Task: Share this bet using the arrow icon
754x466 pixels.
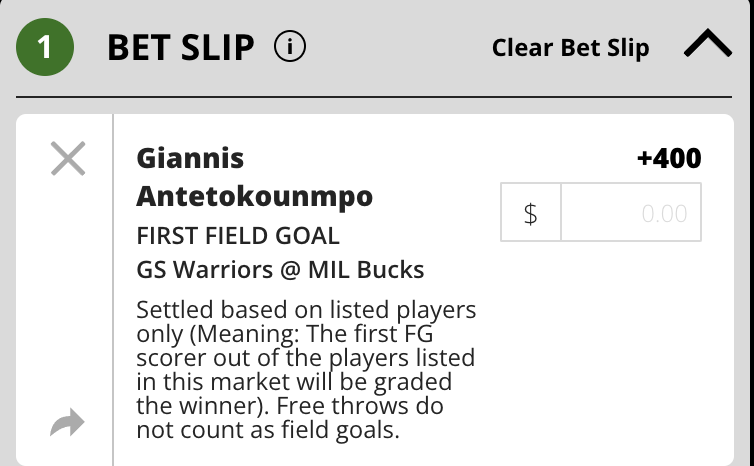Action: click(67, 422)
